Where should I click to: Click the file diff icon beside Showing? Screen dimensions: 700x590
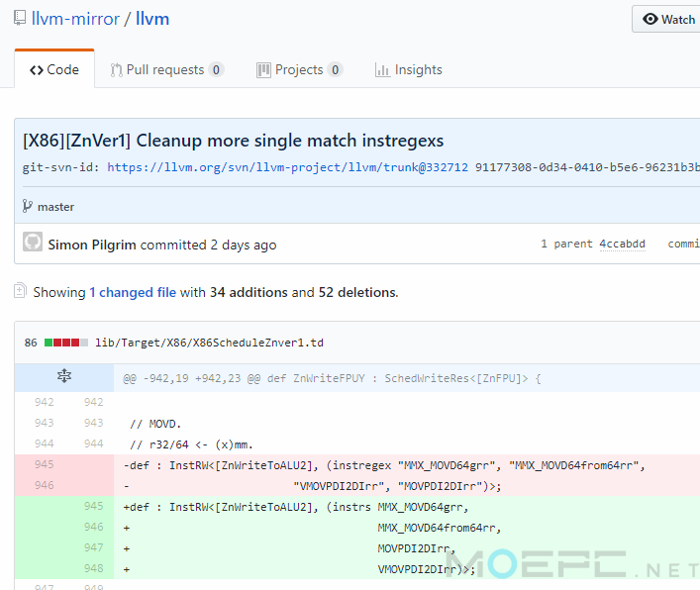click(x=20, y=290)
